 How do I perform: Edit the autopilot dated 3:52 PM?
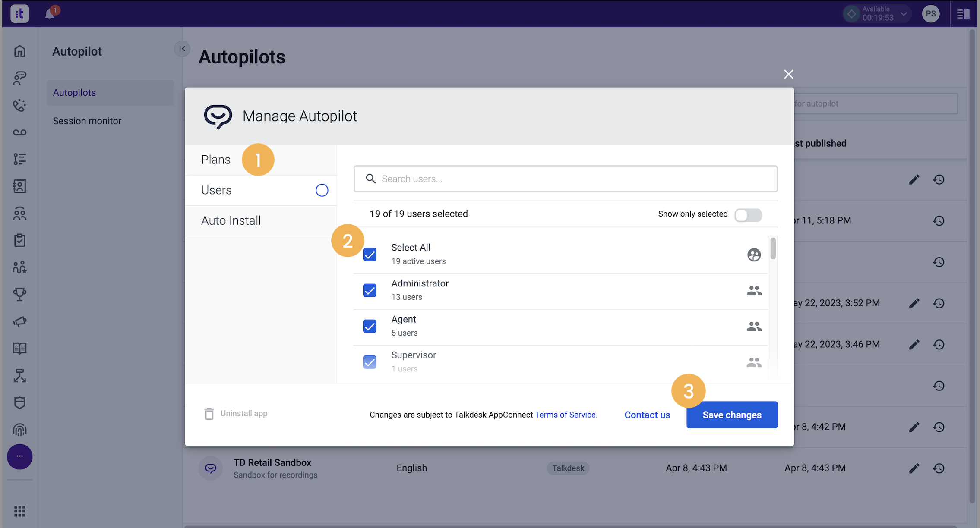click(x=914, y=303)
